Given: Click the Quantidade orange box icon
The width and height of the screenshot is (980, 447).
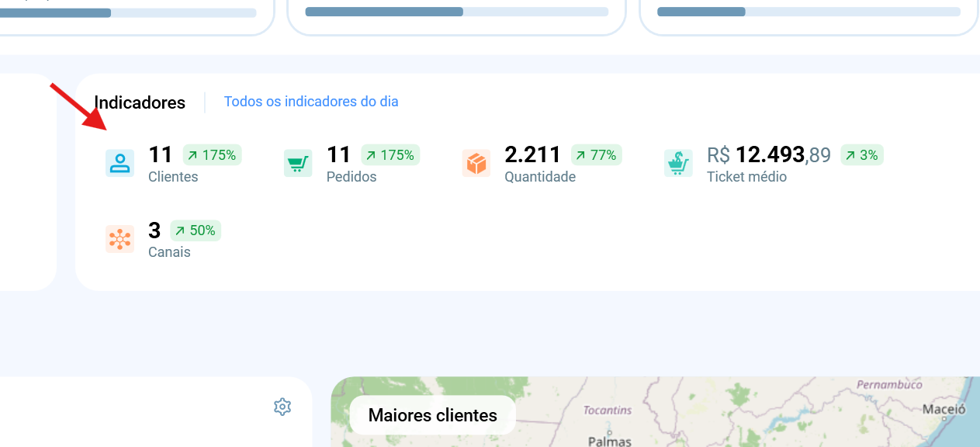Looking at the screenshot, I should tap(476, 164).
